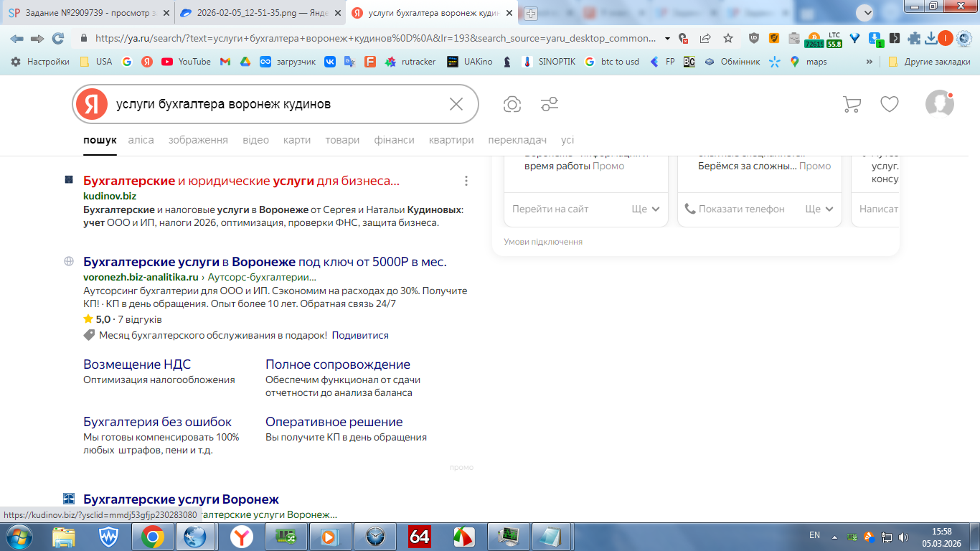Open the address bar dropdown arrow
Viewport: 980px width, 551px height.
pos(668,39)
